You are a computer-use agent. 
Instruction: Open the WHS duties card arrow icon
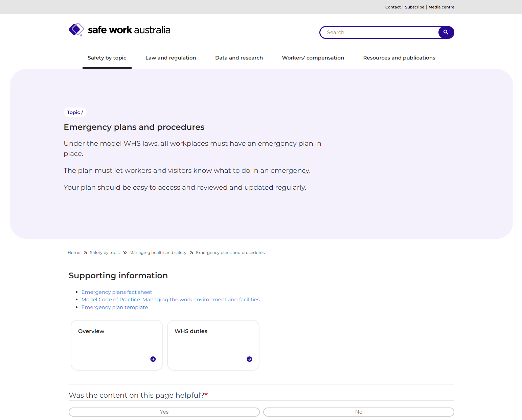(249, 359)
